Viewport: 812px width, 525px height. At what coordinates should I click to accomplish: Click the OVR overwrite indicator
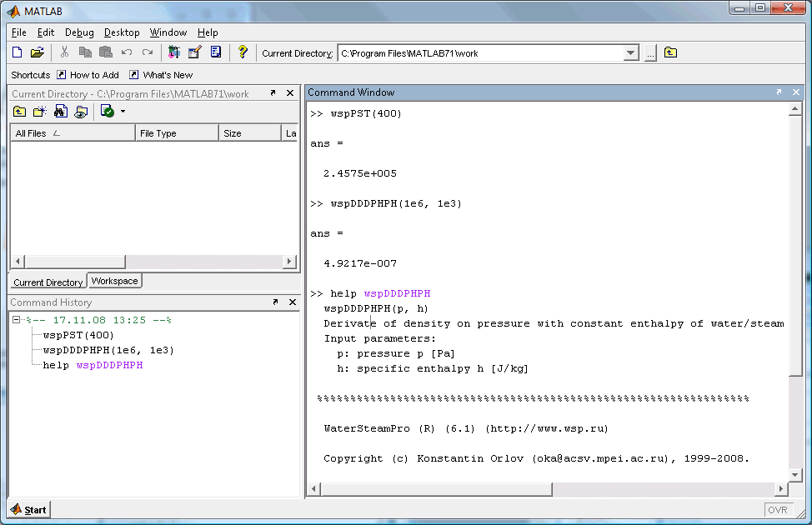click(x=778, y=510)
